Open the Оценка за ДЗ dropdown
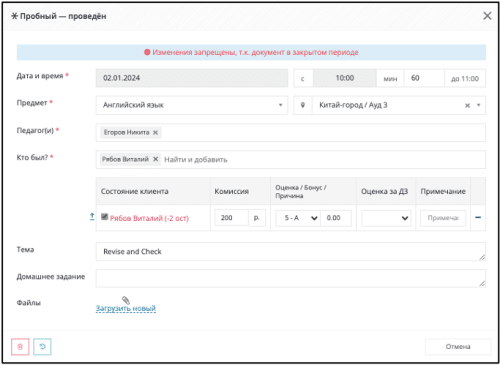Image resolution: width=500 pixels, height=365 pixels. (386, 218)
